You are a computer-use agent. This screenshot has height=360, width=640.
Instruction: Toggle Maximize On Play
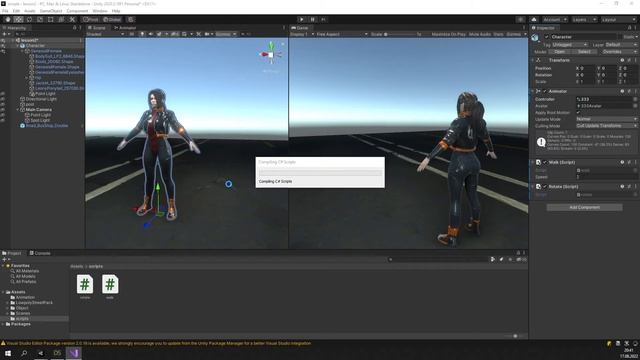point(449,34)
